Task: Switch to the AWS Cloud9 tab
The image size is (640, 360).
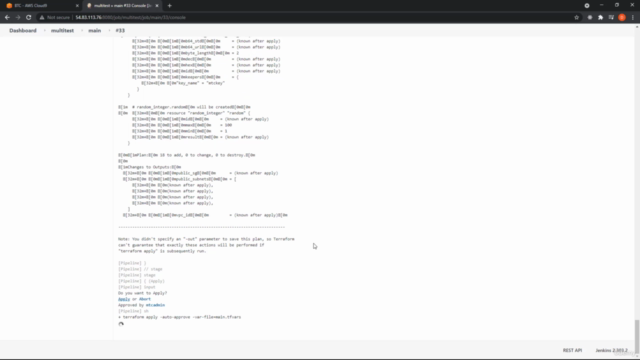Action: pyautogui.click(x=41, y=6)
